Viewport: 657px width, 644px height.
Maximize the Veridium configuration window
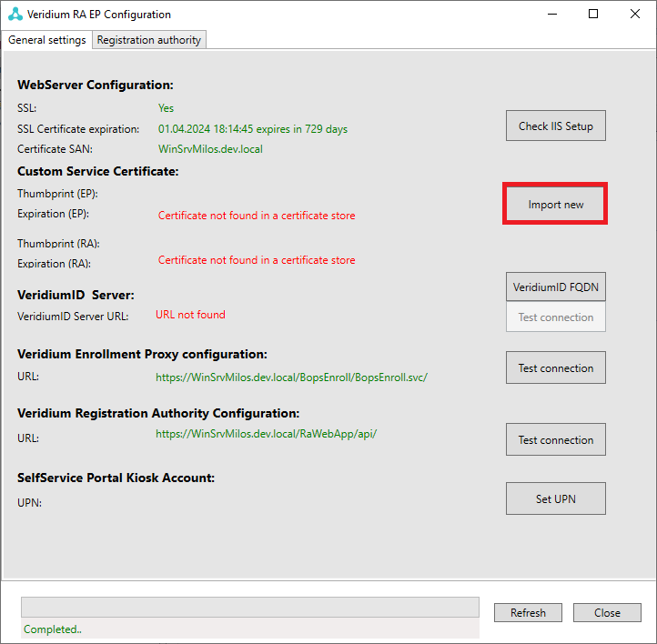point(593,15)
